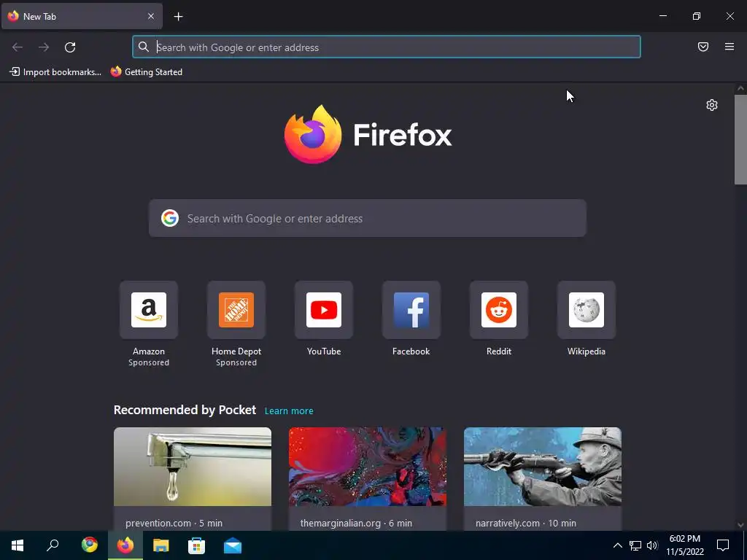Image resolution: width=747 pixels, height=560 pixels.
Task: Click the scrollbar down arrow
Action: [740, 525]
